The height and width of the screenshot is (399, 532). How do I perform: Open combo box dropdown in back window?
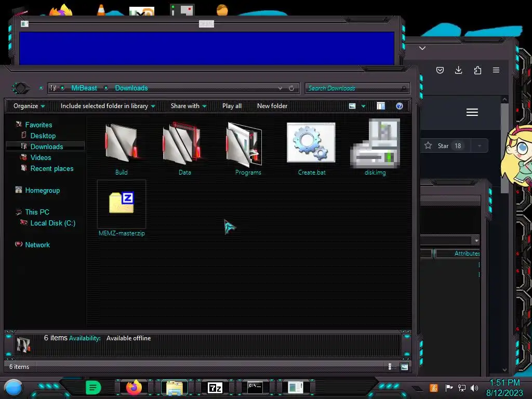[477, 240]
